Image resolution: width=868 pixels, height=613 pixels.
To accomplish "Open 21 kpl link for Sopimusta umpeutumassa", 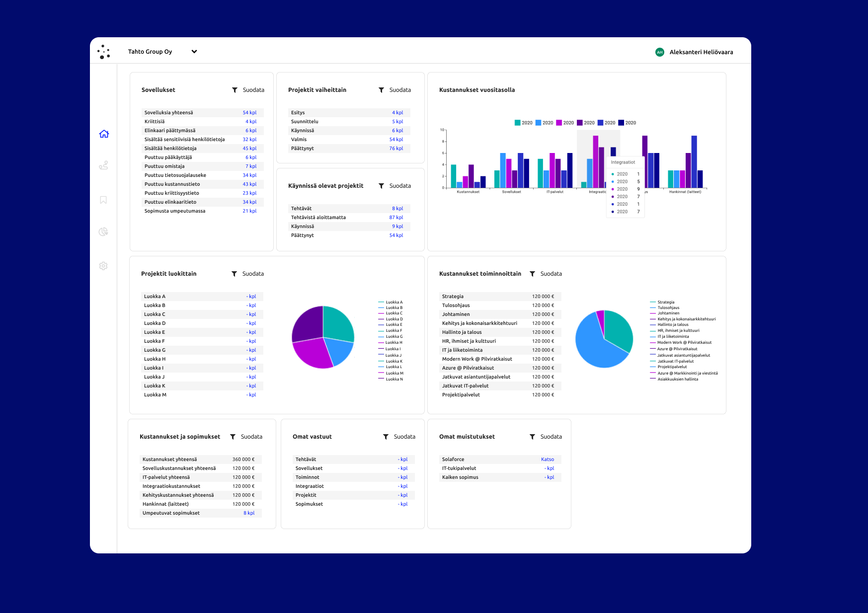I will [x=249, y=211].
